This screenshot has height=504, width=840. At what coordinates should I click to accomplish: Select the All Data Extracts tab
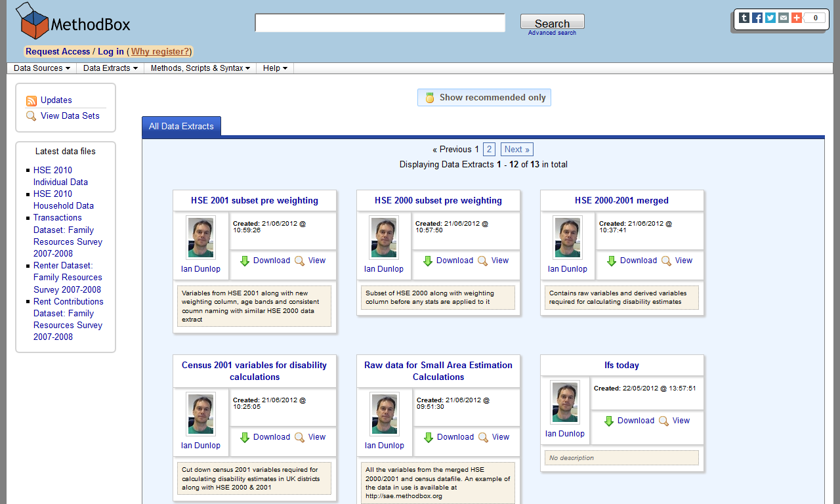pos(181,126)
